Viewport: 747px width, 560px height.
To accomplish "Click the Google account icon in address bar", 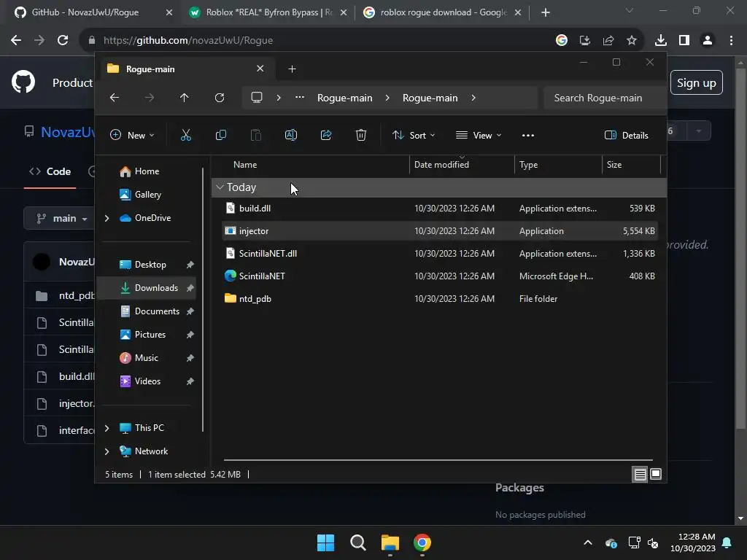I will (x=562, y=41).
